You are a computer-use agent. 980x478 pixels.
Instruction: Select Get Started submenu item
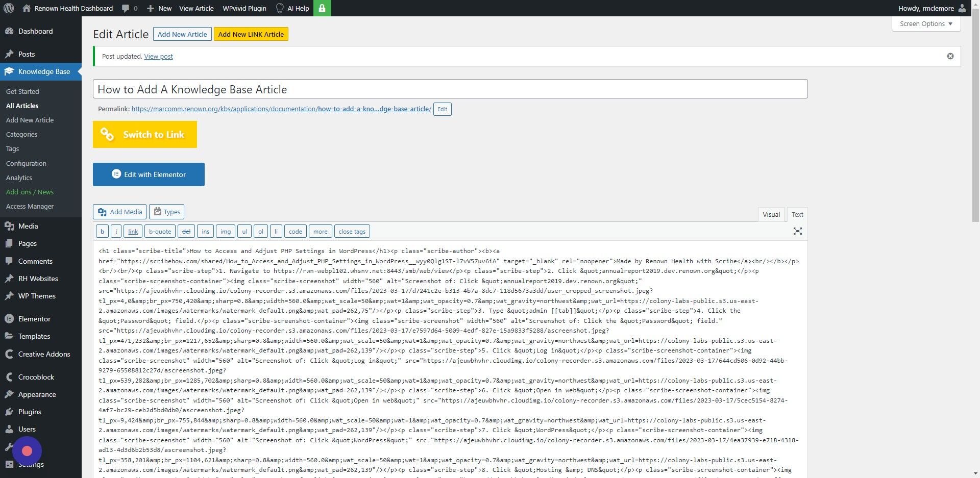click(x=22, y=91)
